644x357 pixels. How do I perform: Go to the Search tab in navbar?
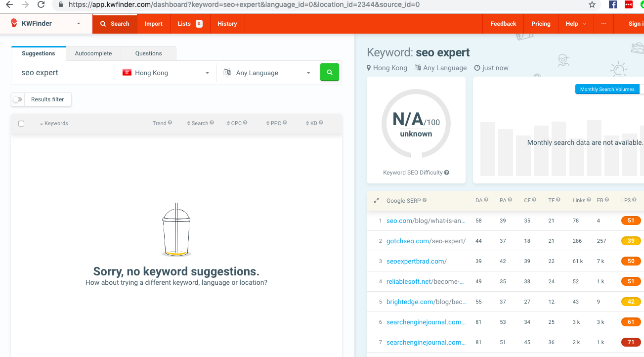115,24
